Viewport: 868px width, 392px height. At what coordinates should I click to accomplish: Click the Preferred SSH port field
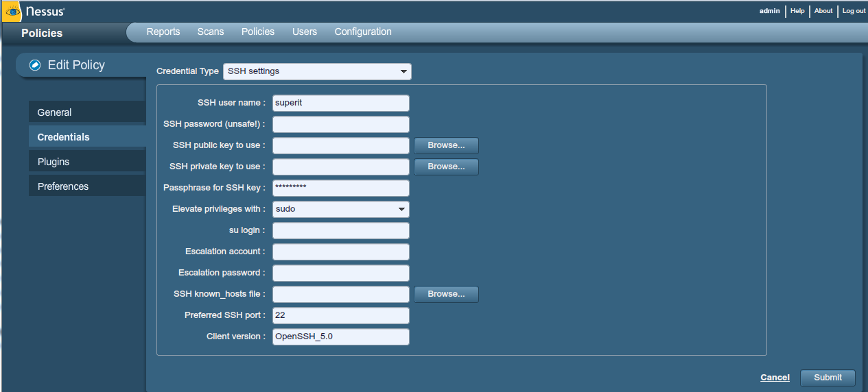(341, 315)
